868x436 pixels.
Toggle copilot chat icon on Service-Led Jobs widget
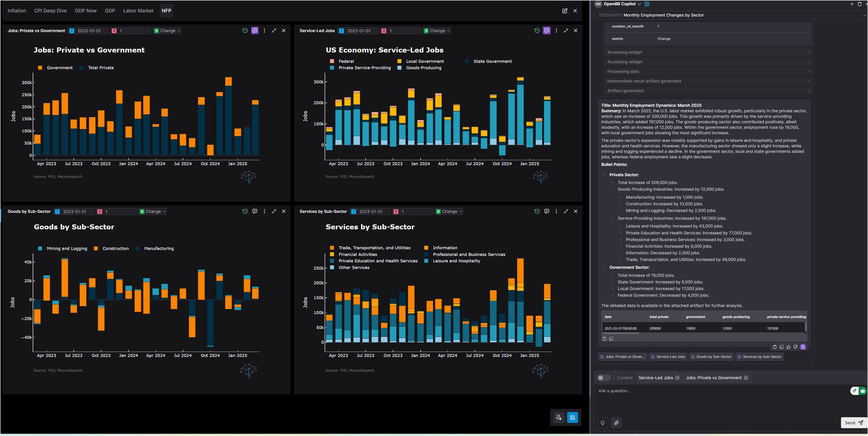point(547,30)
